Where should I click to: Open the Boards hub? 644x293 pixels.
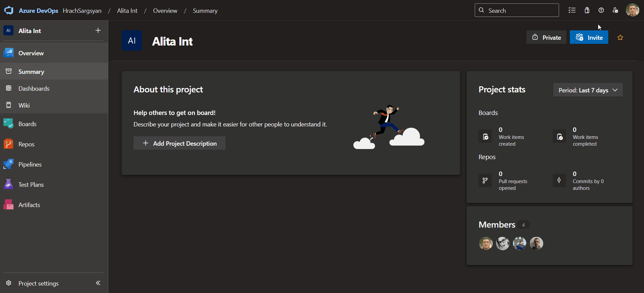(54, 124)
